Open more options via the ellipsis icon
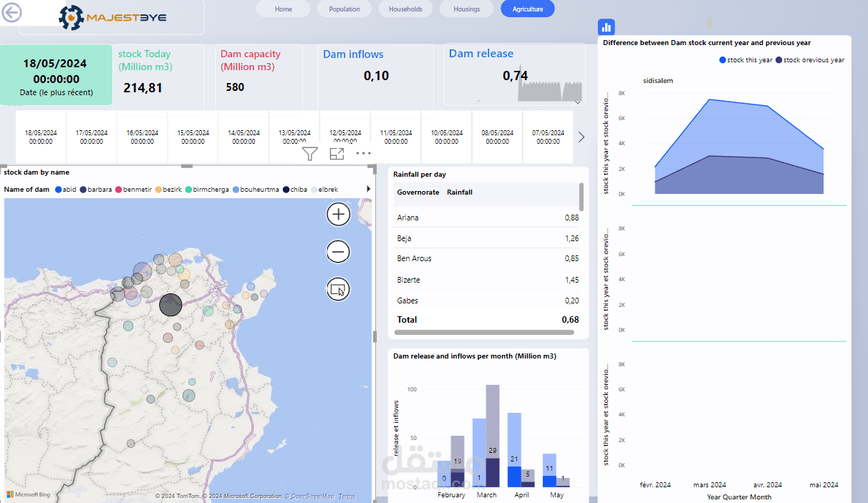The width and height of the screenshot is (868, 503). 363,153
